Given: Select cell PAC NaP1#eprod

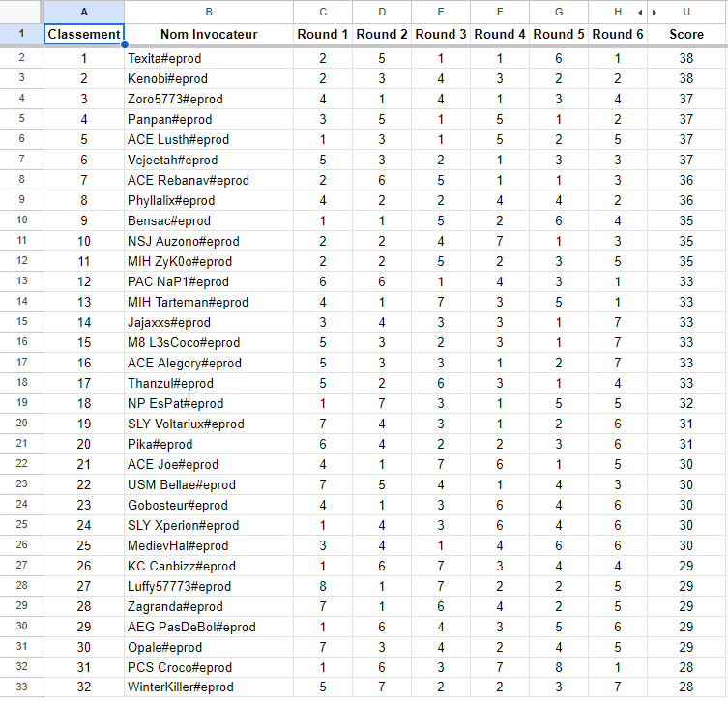Looking at the screenshot, I should pos(209,281).
